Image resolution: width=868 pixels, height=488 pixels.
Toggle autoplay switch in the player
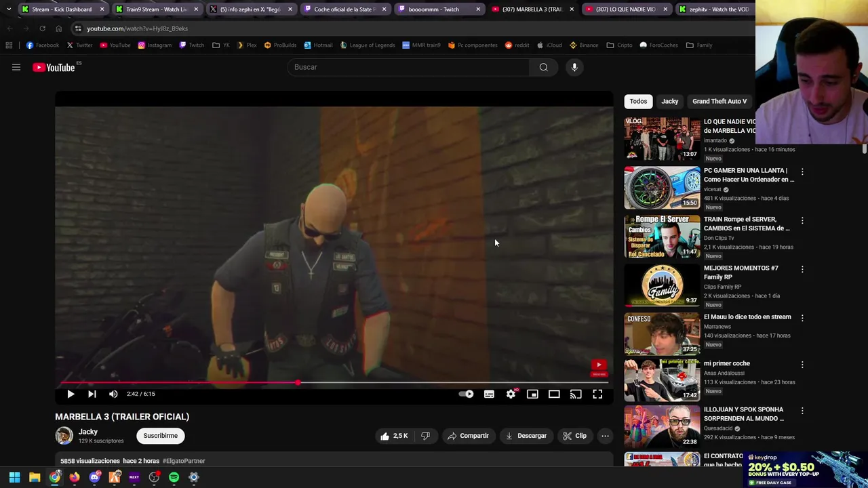(467, 394)
